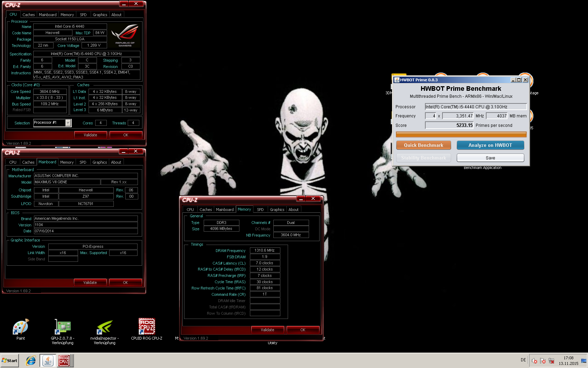The height and width of the screenshot is (368, 588).
Task: Click the orange benchmark progress bar
Action: (461, 135)
